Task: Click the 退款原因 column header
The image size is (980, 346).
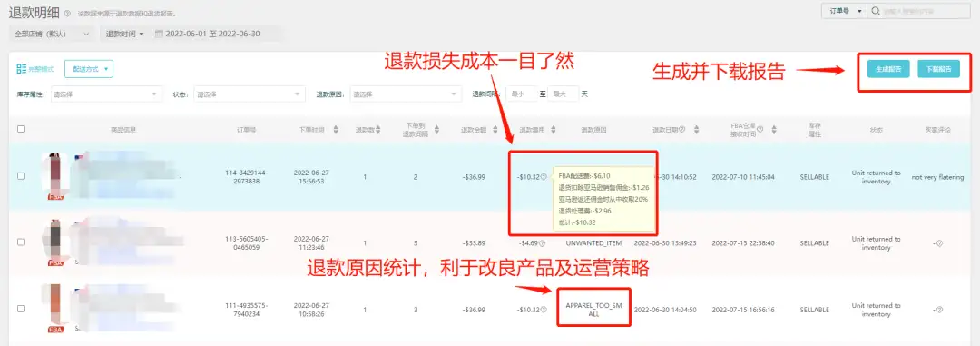Action: (x=593, y=130)
